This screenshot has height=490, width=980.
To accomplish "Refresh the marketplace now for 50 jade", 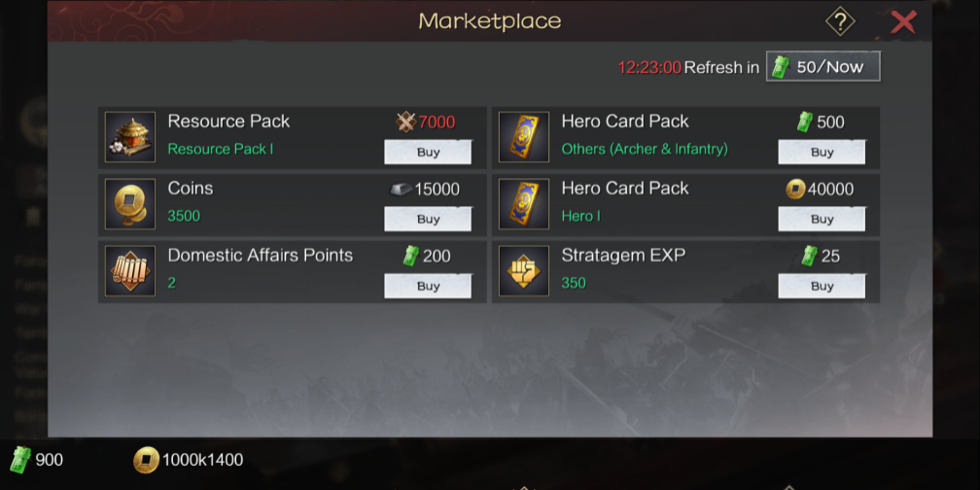I will [823, 66].
